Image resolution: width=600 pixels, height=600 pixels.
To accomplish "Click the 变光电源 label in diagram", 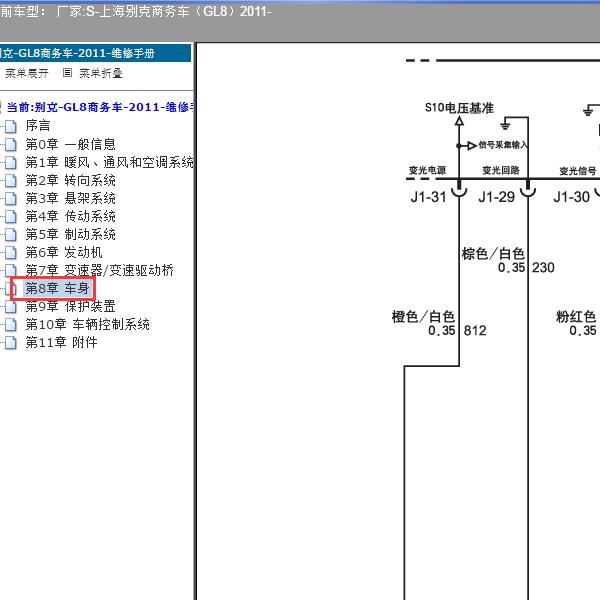I will [427, 170].
